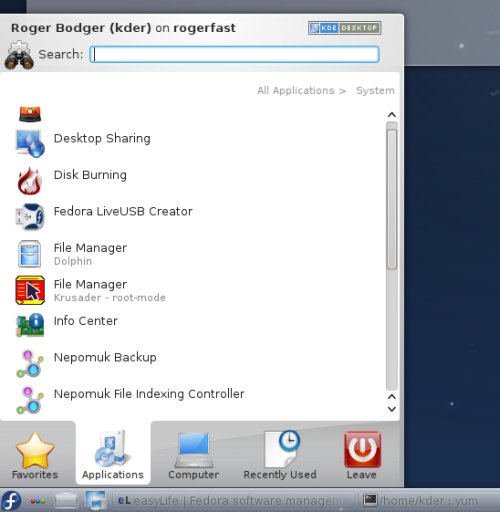500x512 pixels.
Task: Select the Disk Burning entry text
Action: (90, 175)
